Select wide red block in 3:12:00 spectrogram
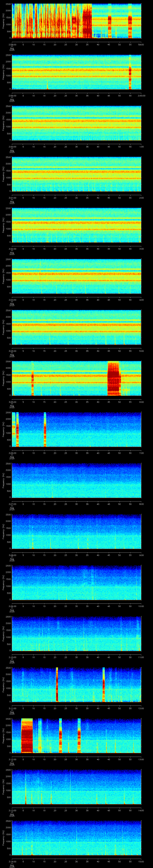The width and height of the screenshot is (153, 868). (x=27, y=736)
